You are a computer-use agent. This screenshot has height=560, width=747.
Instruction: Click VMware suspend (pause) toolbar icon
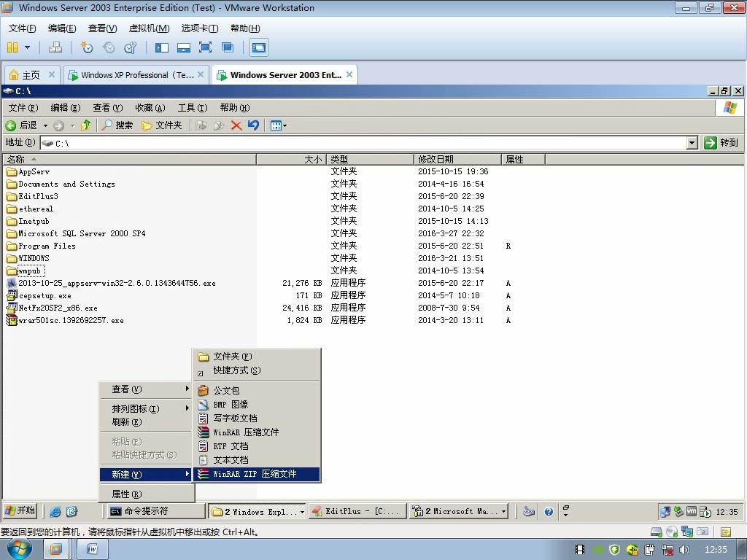pos(12,47)
